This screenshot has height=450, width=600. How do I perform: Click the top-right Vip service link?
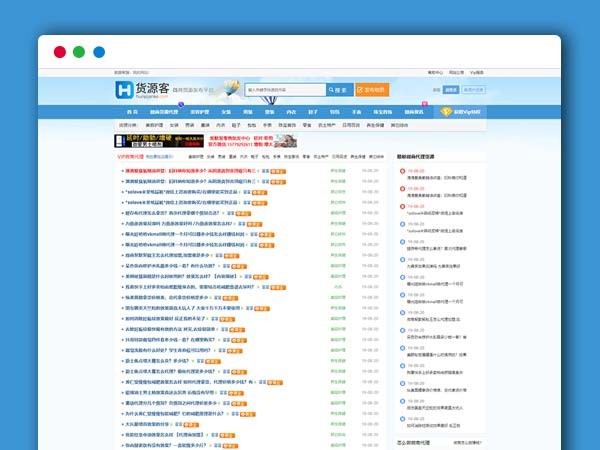coord(476,73)
